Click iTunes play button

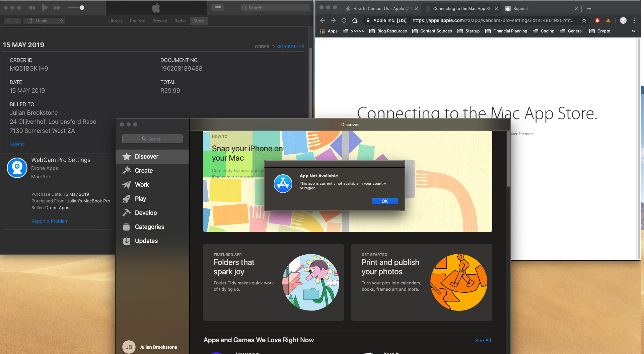coord(45,8)
